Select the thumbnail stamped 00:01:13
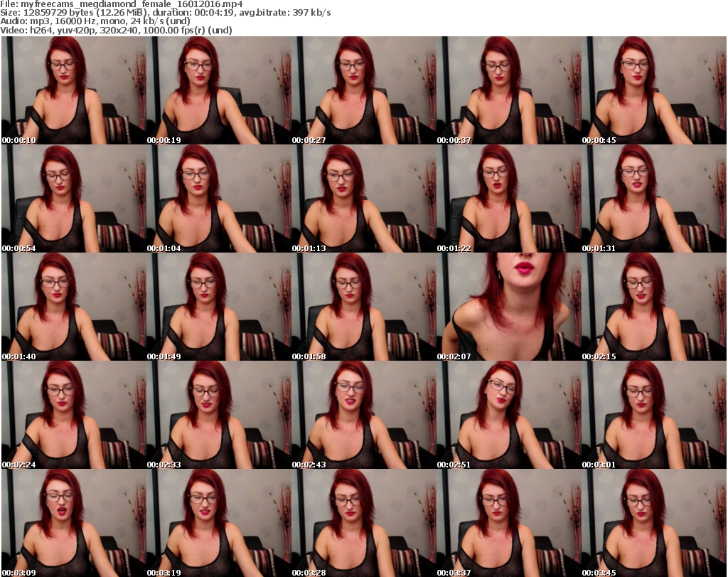728x577 pixels. (363, 198)
